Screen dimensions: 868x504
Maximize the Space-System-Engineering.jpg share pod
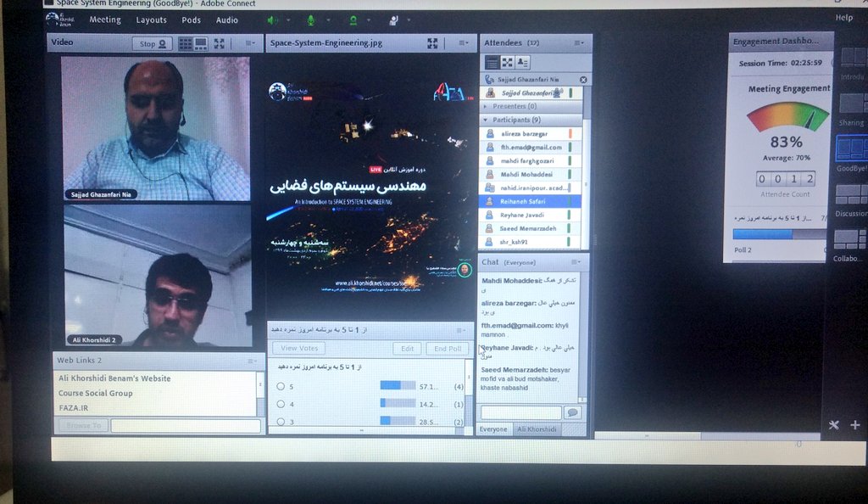(x=432, y=43)
